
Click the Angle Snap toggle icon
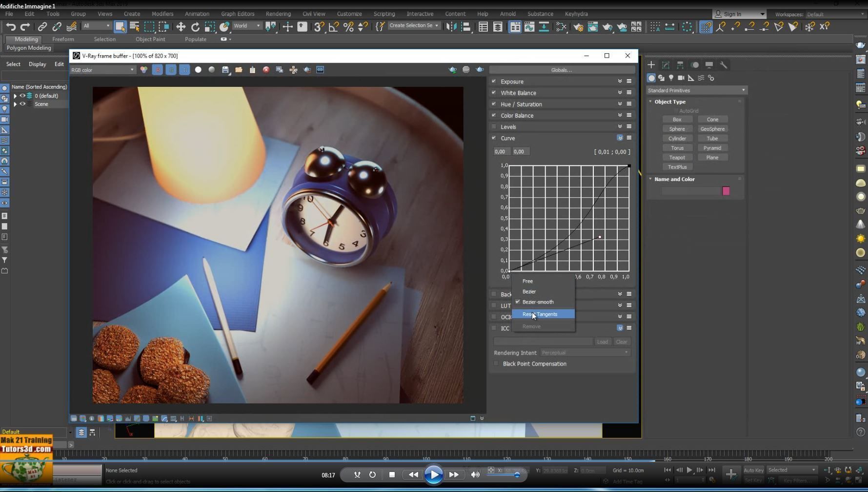coord(334,27)
